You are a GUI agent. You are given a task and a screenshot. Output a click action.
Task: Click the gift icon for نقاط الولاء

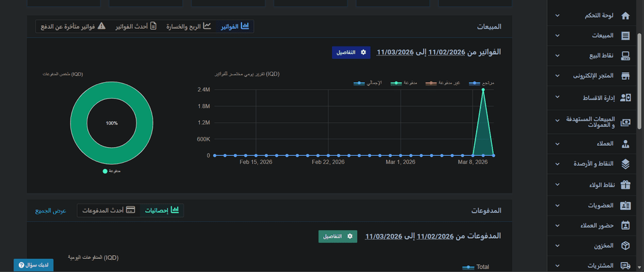click(x=625, y=185)
